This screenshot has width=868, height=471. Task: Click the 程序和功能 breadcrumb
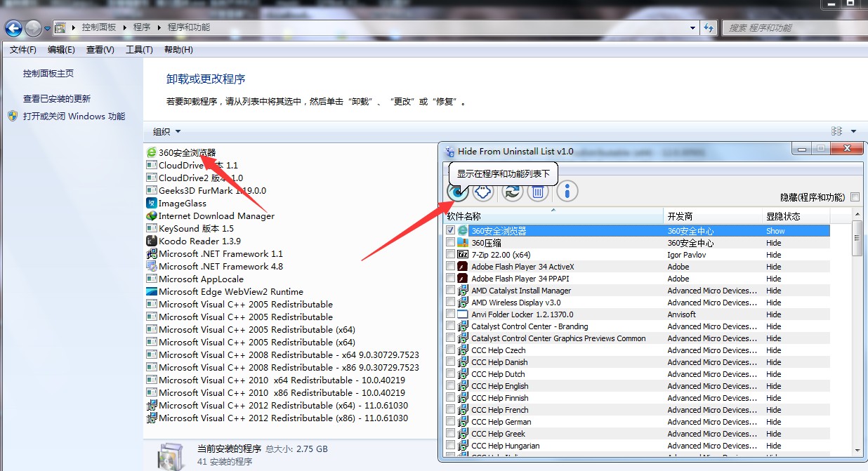tap(188, 27)
